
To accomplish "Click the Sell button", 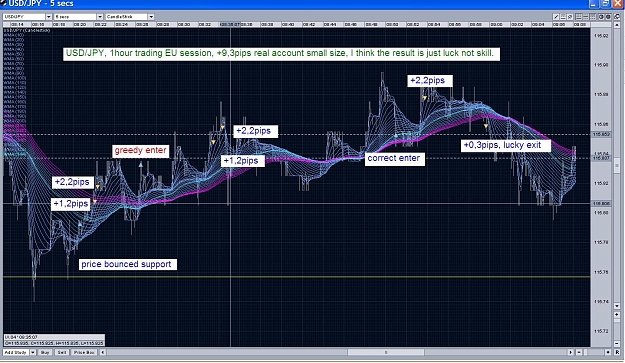I will click(62, 352).
